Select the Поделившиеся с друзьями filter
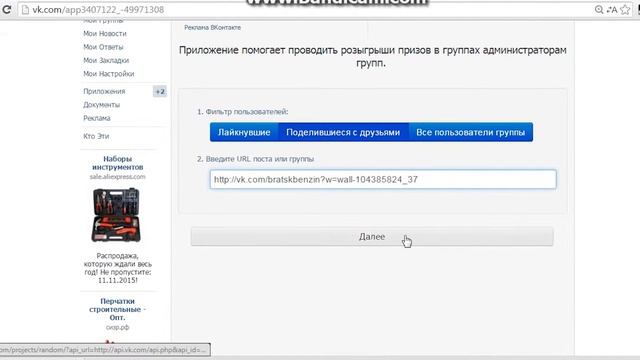This screenshot has height=360, width=640. (x=343, y=132)
